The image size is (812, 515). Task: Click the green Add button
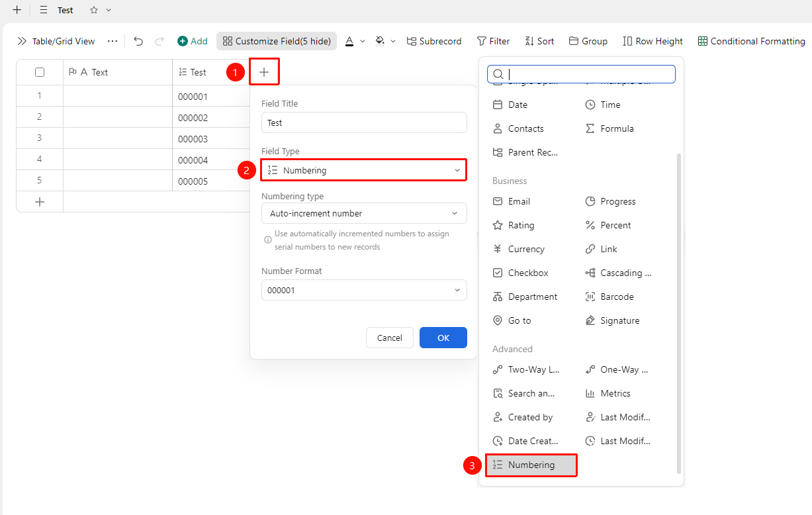point(193,41)
